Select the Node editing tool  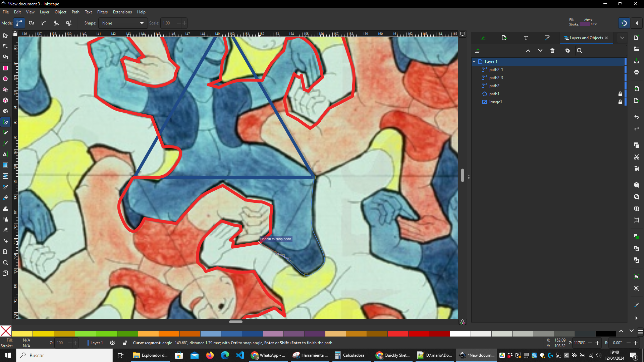click(5, 46)
